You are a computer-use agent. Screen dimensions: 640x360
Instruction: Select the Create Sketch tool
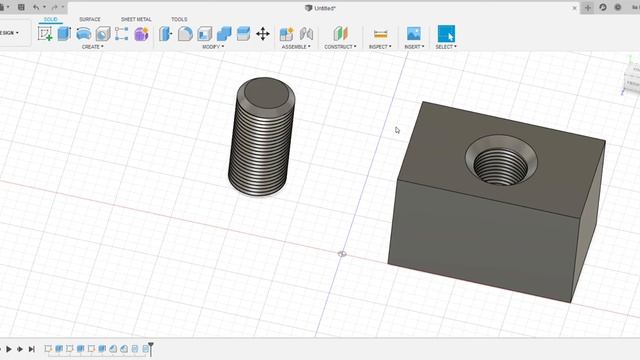tap(45, 34)
